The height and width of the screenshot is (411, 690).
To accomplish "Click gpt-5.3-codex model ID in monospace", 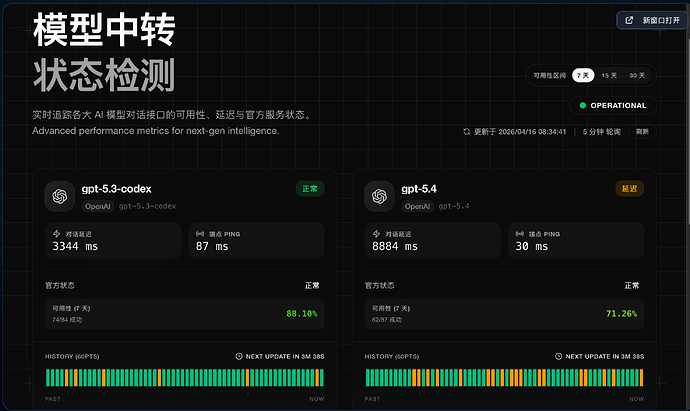I will tap(147, 206).
